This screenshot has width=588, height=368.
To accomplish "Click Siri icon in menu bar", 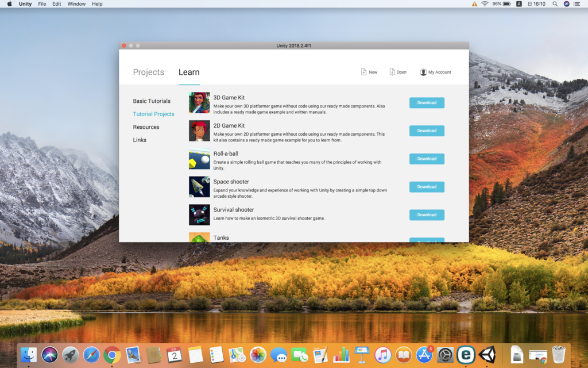I will (x=567, y=4).
